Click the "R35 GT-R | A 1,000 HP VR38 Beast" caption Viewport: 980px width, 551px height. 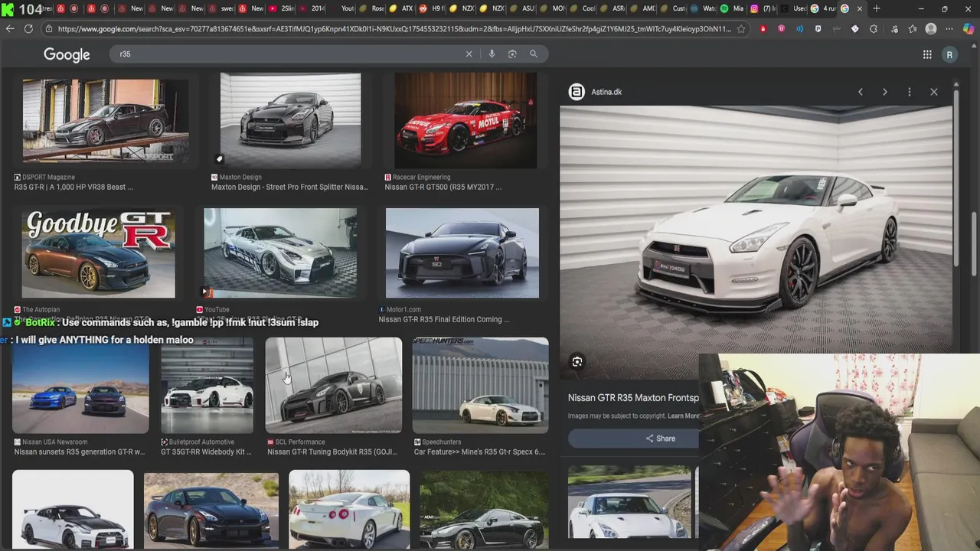click(73, 187)
